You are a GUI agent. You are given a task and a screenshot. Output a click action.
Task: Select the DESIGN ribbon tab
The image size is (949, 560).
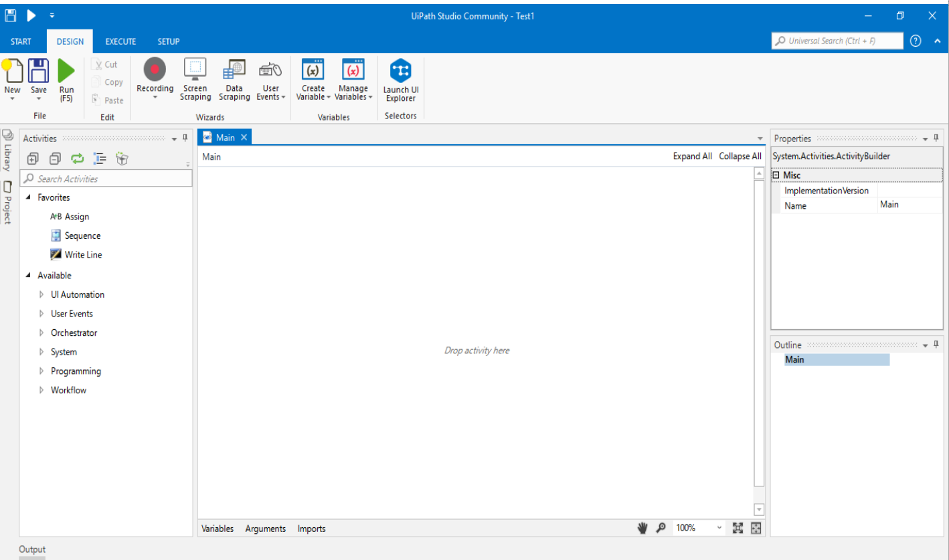click(x=70, y=41)
